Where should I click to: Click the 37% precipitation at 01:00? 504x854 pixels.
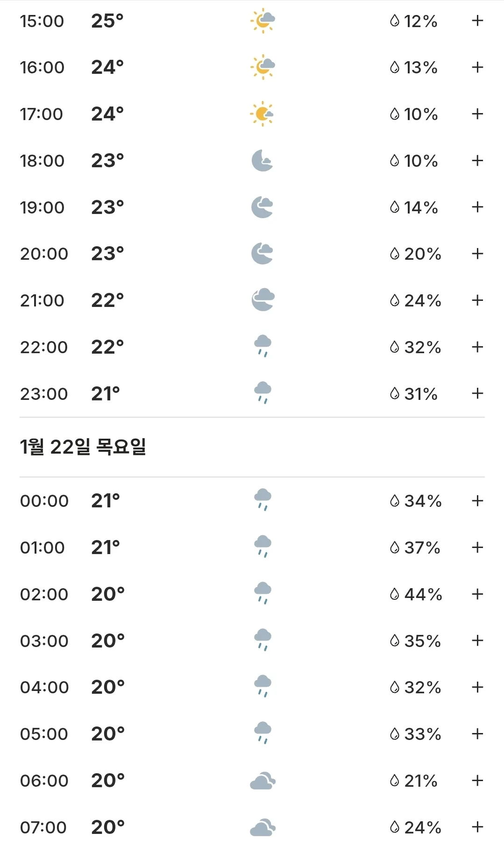click(x=422, y=548)
